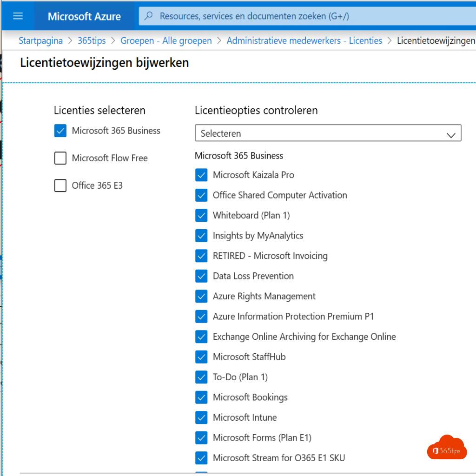This screenshot has width=476, height=476.
Task: Uncheck Azure Rights Management service
Action: 201,296
